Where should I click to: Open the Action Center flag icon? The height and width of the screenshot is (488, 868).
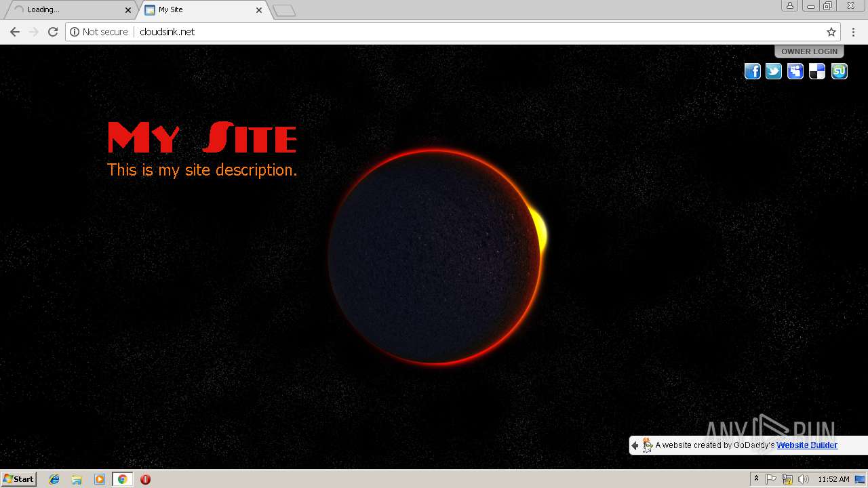[x=771, y=479]
